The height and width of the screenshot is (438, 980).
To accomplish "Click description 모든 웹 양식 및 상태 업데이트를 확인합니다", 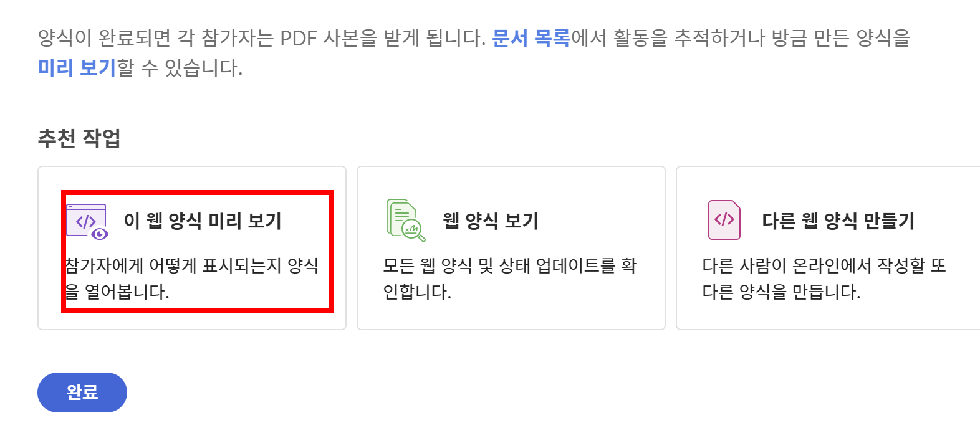I will 510,279.
